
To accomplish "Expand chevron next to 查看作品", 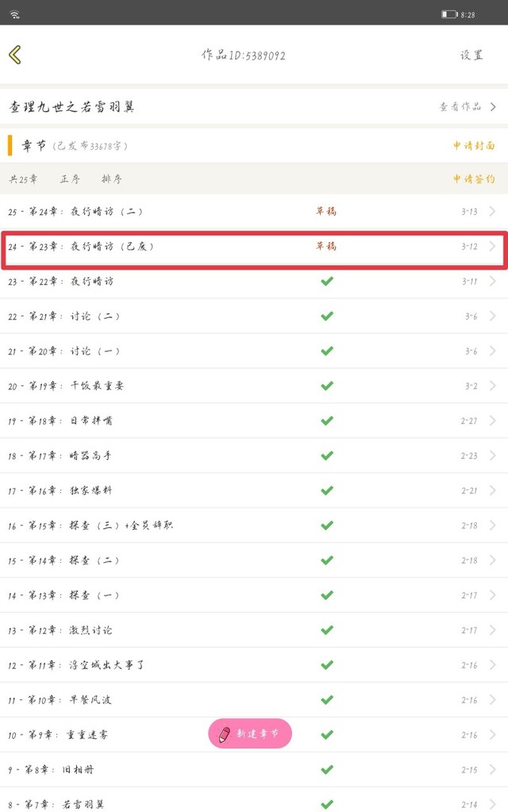I will [x=493, y=107].
